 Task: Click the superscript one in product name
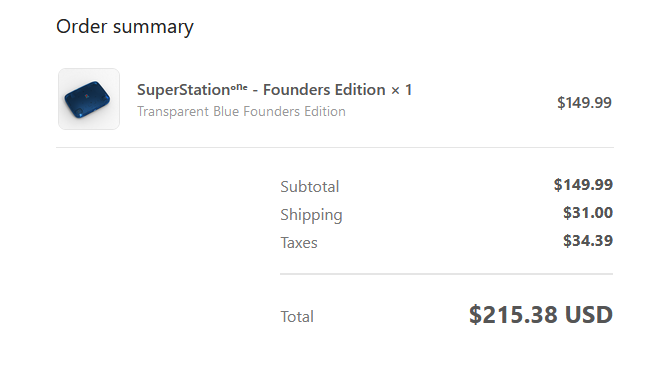click(239, 87)
